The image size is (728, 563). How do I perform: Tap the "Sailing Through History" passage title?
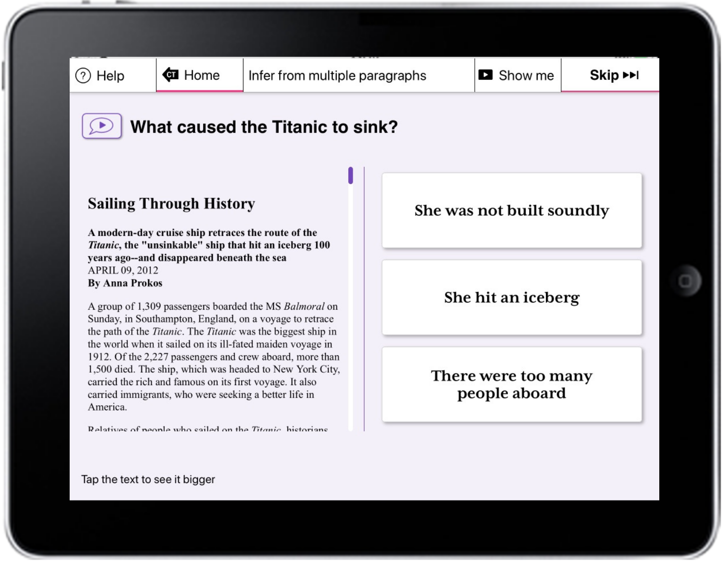pyautogui.click(x=171, y=203)
